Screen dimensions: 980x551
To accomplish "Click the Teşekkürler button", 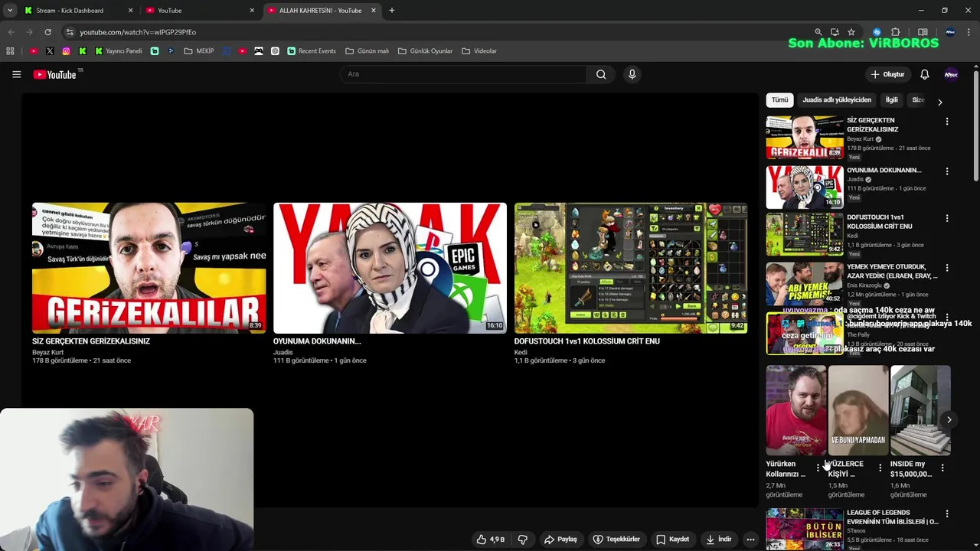I will pos(616,540).
